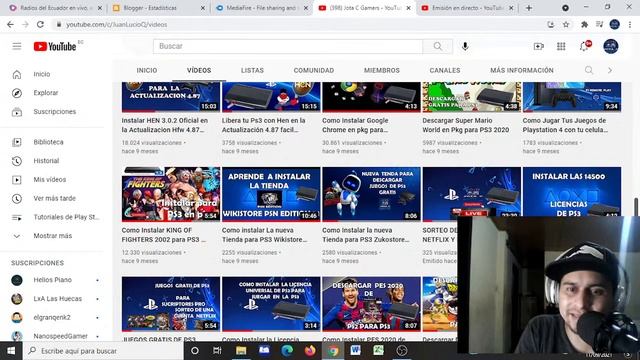Switch to the Emisión en directo tab
Viewport: 640px width, 360px height.
coord(467,8)
